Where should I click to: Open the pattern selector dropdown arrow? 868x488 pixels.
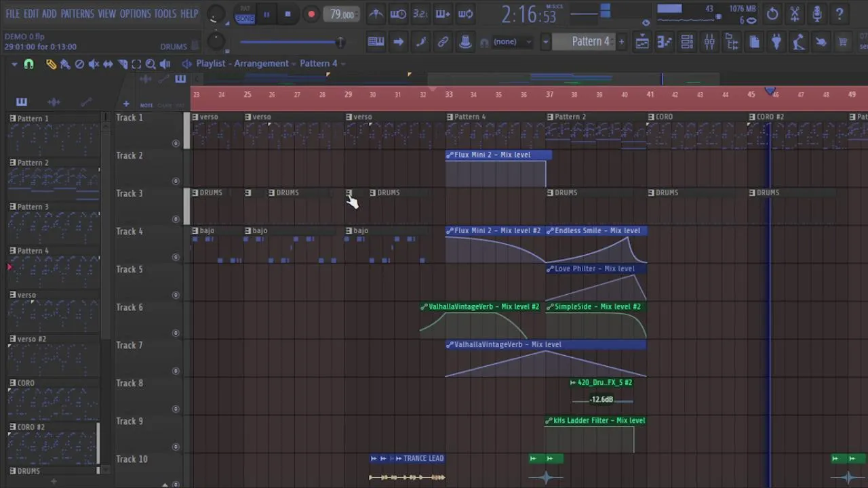click(545, 42)
